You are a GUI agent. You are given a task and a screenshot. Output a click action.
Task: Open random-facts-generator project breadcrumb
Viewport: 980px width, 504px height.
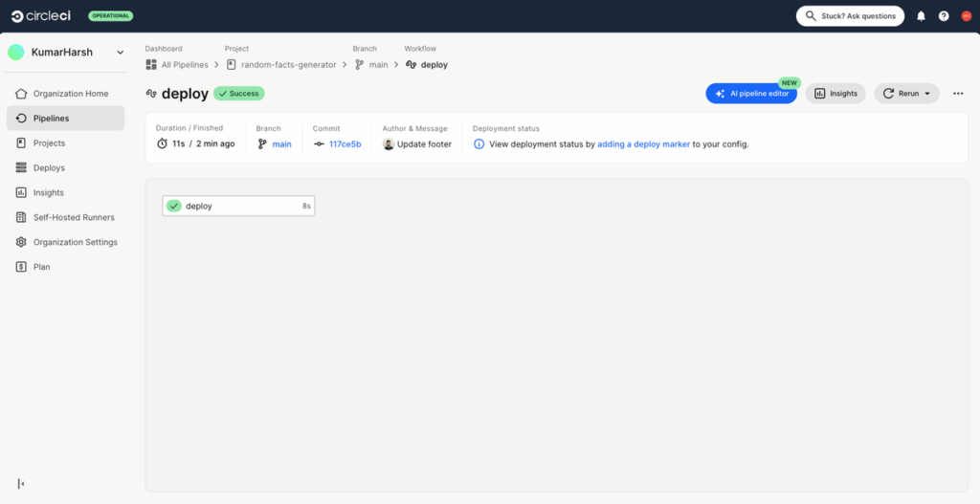tap(289, 65)
